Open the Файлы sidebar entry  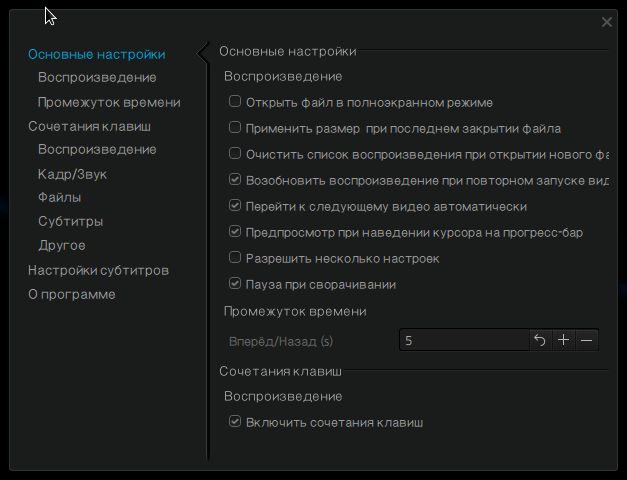[x=60, y=198]
